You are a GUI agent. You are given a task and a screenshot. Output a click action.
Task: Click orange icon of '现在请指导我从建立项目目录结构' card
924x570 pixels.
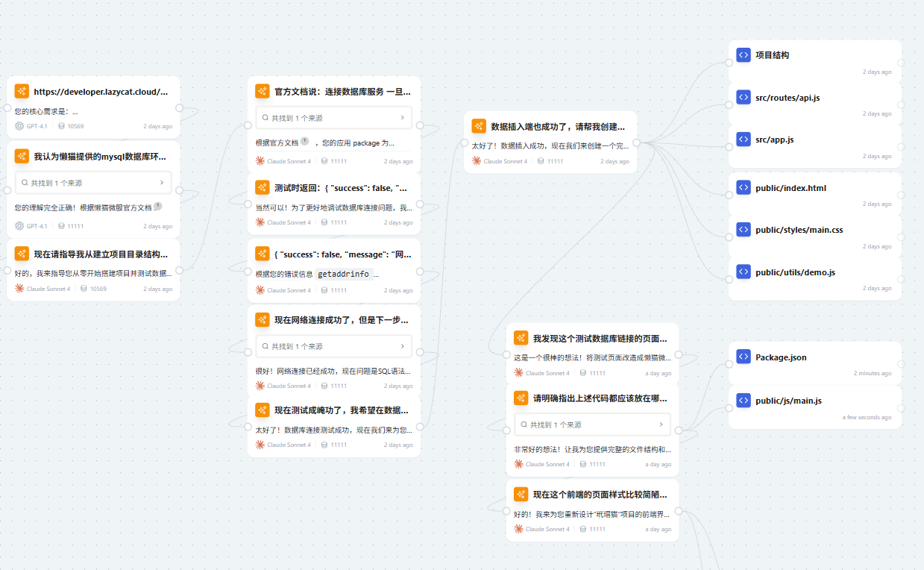tap(22, 254)
